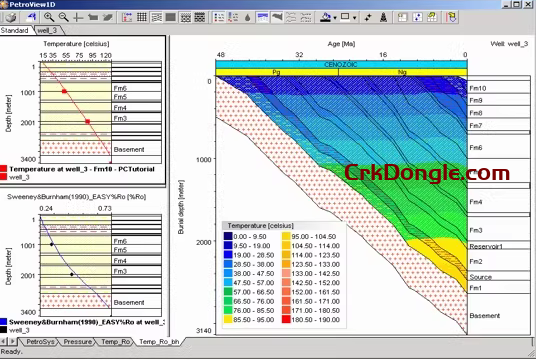The height and width of the screenshot is (360, 536).
Task: Select the zoom out magnifier tool
Action: [64, 17]
